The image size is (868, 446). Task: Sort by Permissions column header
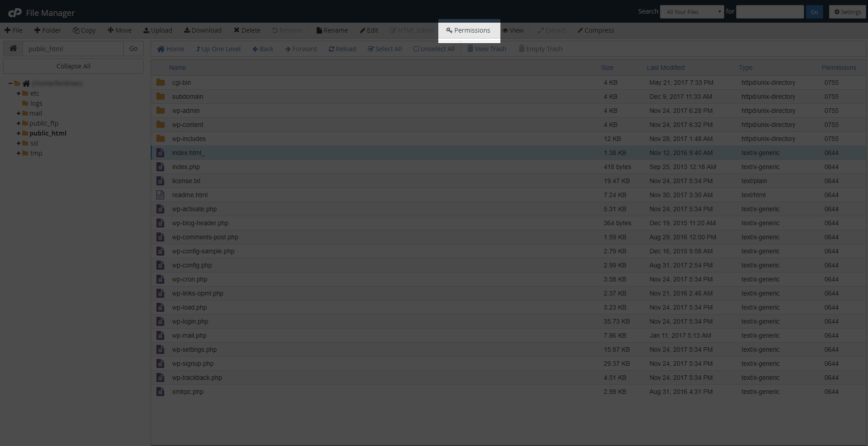click(839, 68)
